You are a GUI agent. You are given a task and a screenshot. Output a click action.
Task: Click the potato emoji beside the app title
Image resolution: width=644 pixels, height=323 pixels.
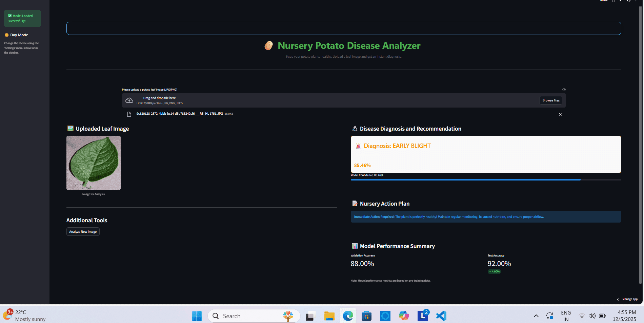[x=269, y=45]
